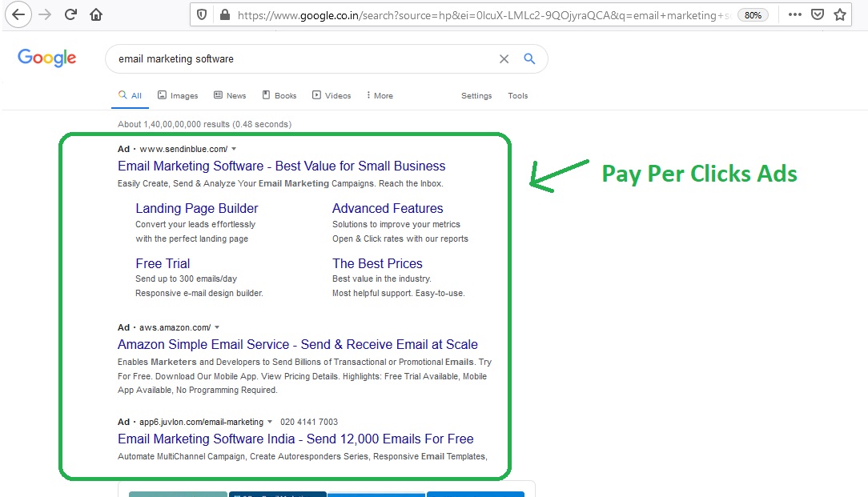Open Amazon Simple Email Service ad link
Screen dimensions: 868x497
[x=297, y=344]
